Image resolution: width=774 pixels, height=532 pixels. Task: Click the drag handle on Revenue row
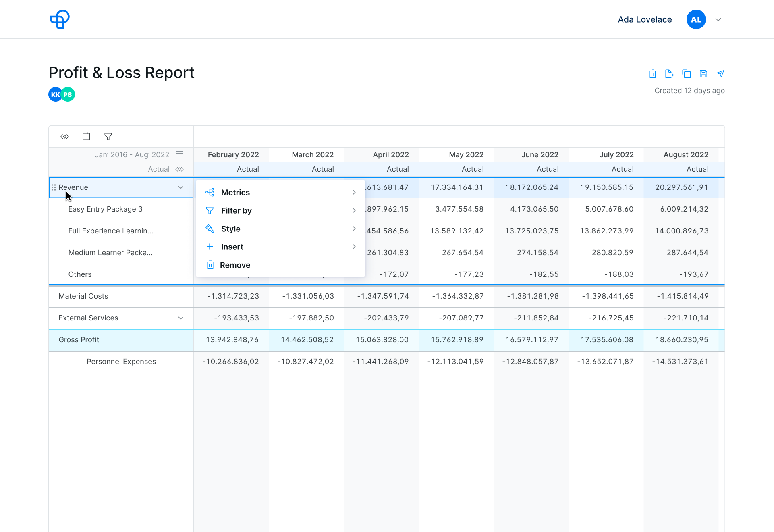(54, 187)
